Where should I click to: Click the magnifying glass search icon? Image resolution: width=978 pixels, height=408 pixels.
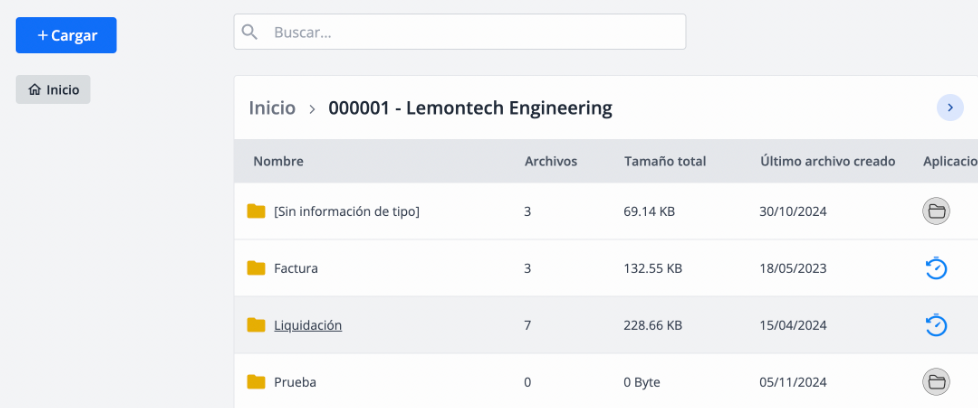(249, 32)
